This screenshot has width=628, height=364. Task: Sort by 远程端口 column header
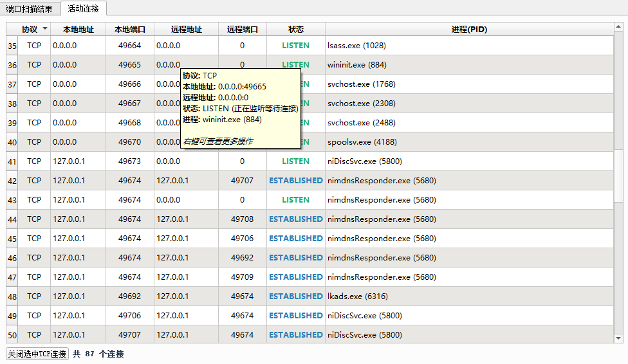click(243, 29)
